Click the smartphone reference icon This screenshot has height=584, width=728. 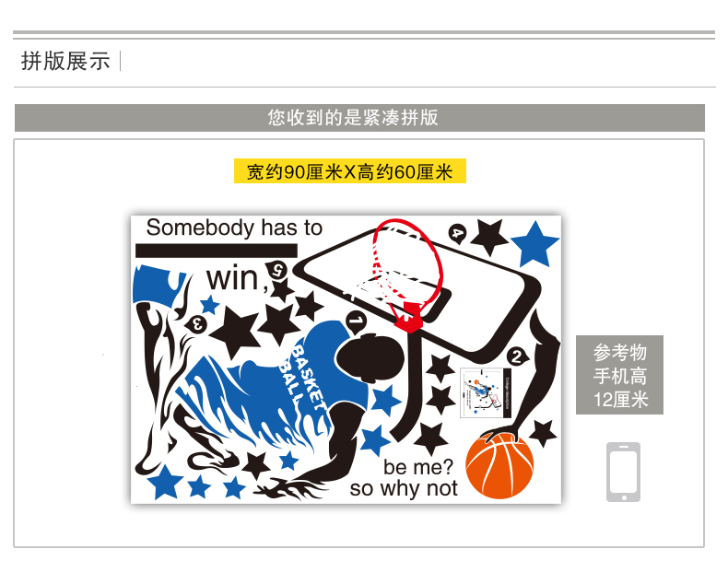click(x=623, y=472)
